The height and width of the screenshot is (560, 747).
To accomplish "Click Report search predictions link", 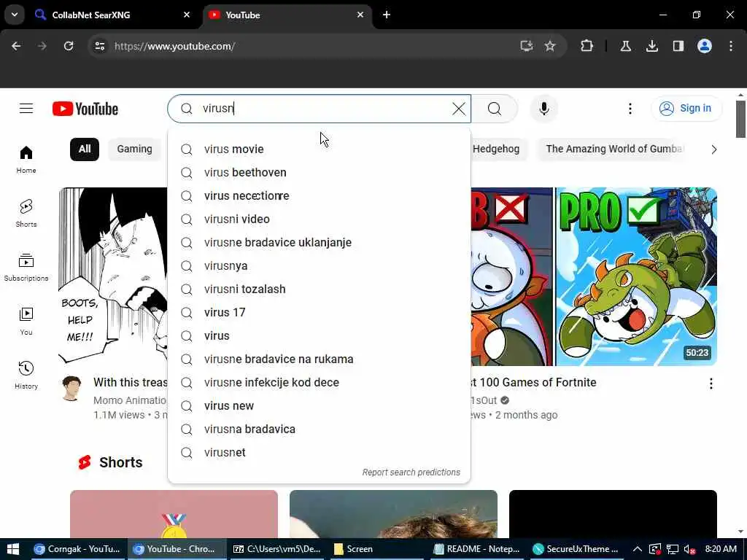I will tap(411, 472).
